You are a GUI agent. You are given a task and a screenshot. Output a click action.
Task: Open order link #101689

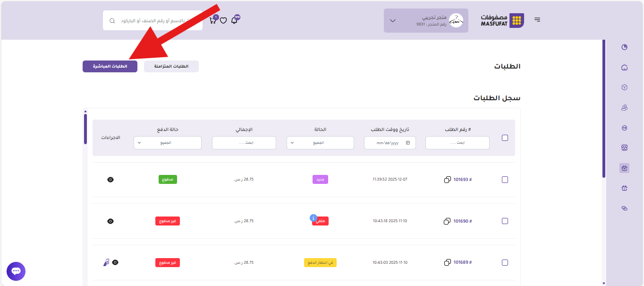[462, 262]
